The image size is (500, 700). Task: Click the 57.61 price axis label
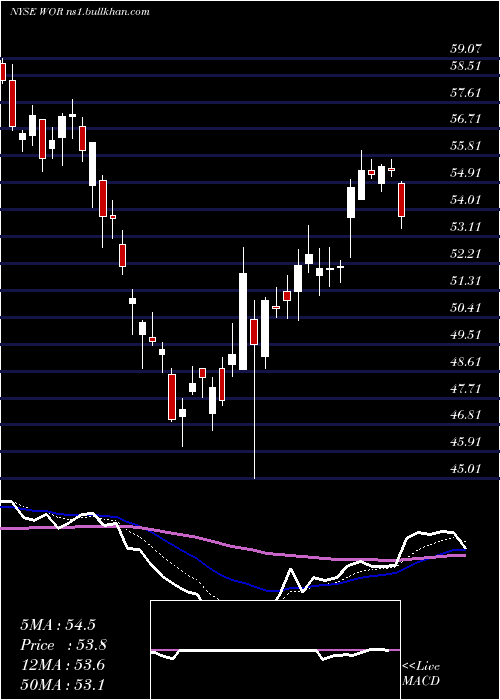(465, 92)
